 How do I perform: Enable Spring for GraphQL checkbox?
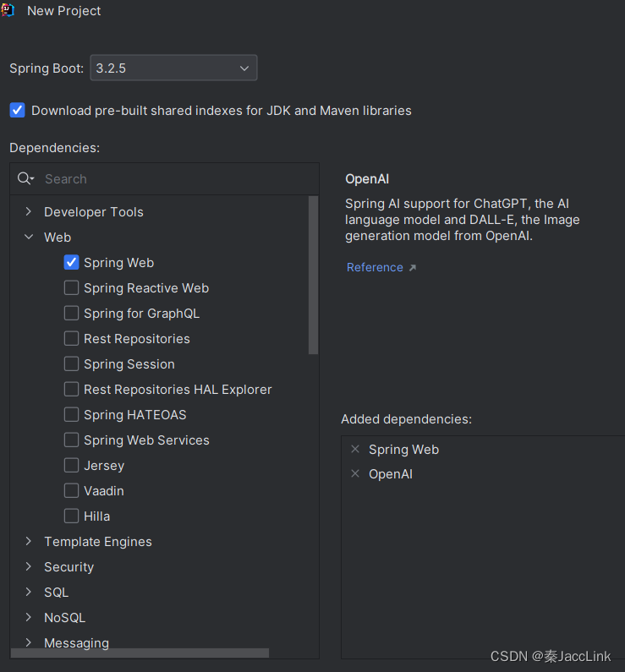[x=71, y=313]
